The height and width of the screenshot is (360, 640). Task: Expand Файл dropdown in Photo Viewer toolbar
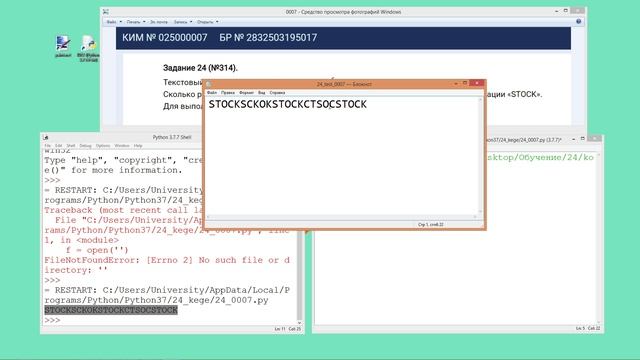click(114, 22)
